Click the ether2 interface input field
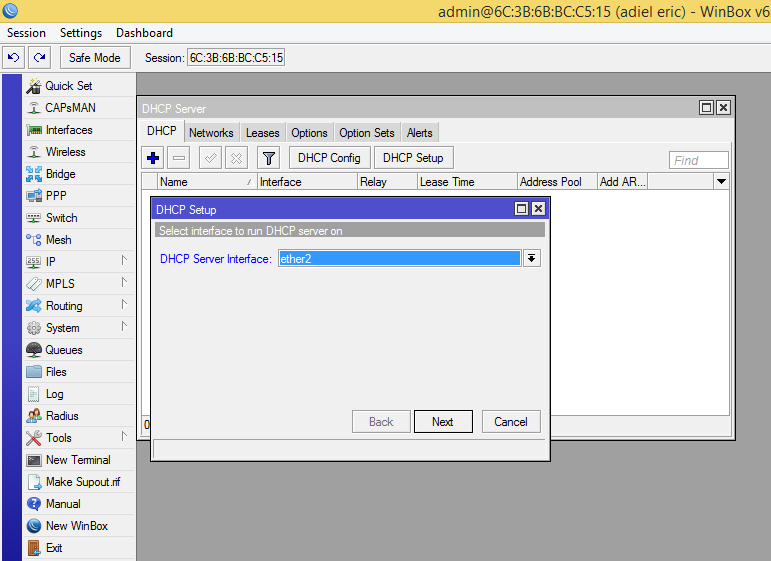771x561 pixels. pos(399,259)
